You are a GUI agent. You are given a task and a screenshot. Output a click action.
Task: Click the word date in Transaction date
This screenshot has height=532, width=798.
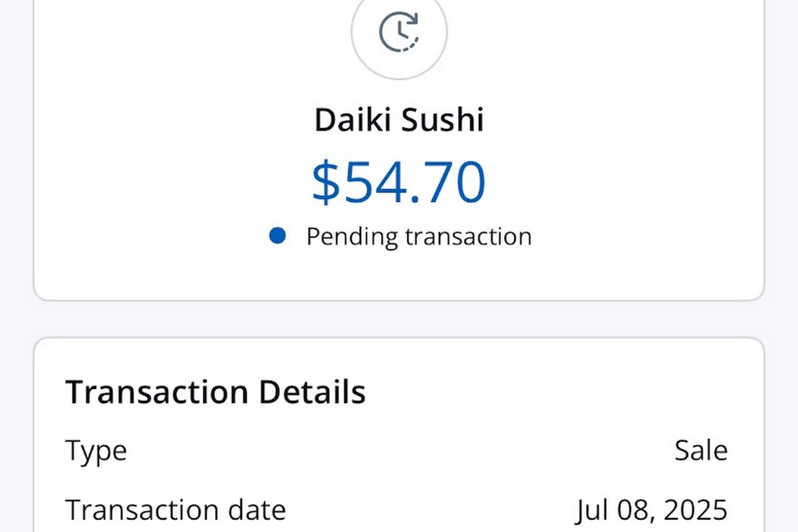click(x=257, y=510)
